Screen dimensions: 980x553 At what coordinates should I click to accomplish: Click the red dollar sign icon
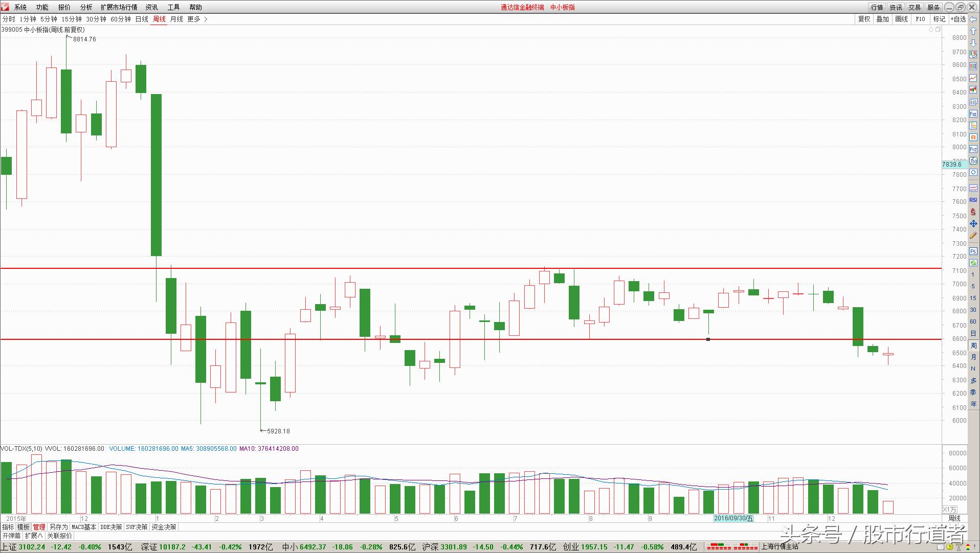pyautogui.click(x=973, y=212)
